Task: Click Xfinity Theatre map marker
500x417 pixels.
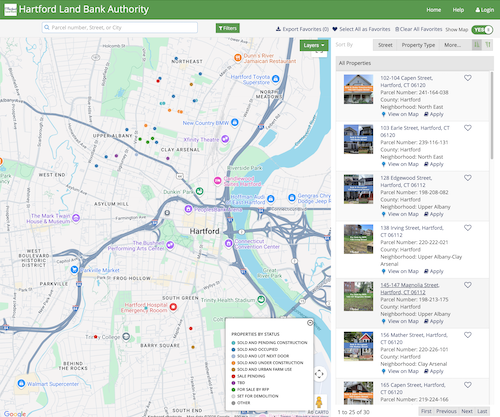Action: point(225,139)
